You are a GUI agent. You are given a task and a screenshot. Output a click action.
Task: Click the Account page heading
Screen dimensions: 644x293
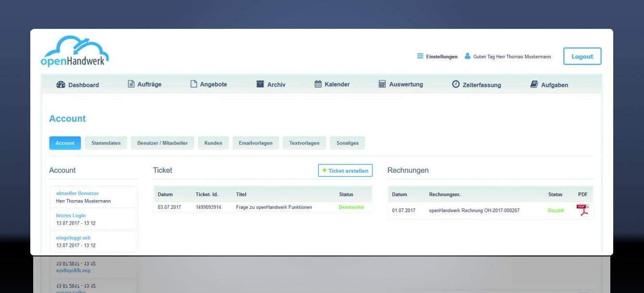67,118
